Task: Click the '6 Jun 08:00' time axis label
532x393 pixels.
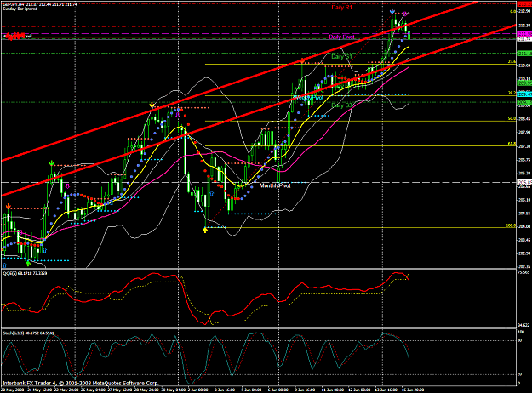Action: (x=277, y=390)
